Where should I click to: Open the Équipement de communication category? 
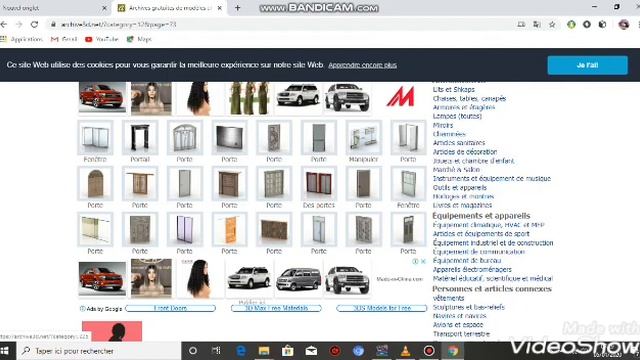point(479,252)
